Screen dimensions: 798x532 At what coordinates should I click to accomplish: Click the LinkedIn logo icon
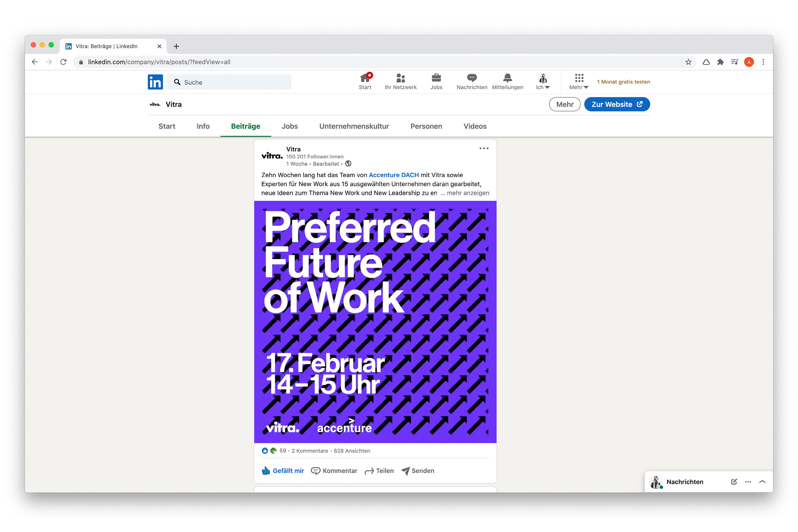coord(155,82)
